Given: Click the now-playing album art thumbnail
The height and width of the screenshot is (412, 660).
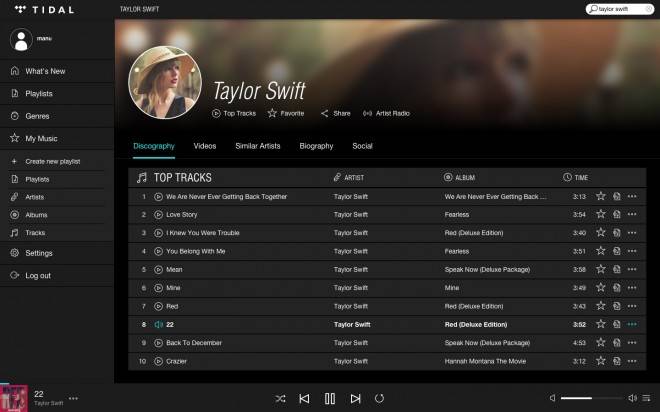Looking at the screenshot, I should click(x=14, y=398).
